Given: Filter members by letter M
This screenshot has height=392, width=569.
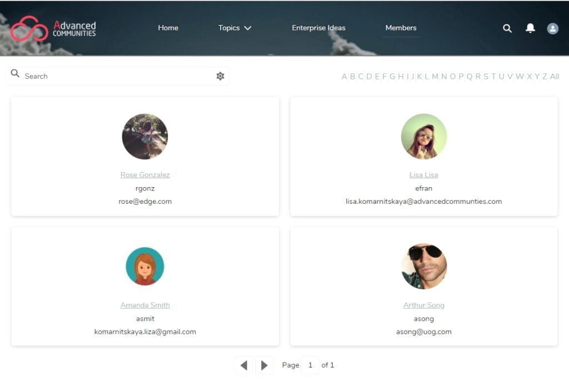Looking at the screenshot, I should click(435, 77).
